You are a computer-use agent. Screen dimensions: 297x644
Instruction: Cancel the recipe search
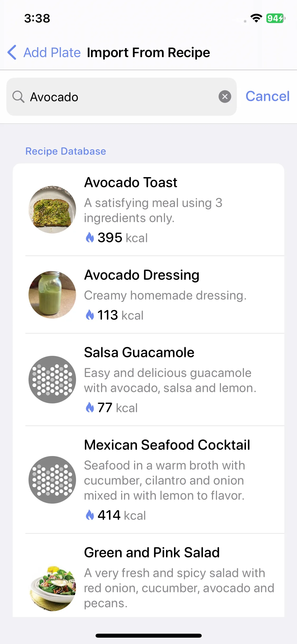(x=267, y=96)
